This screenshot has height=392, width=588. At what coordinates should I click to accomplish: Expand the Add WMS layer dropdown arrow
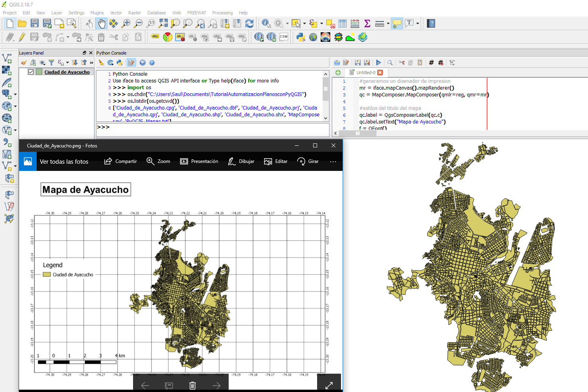pyautogui.click(x=15, y=106)
